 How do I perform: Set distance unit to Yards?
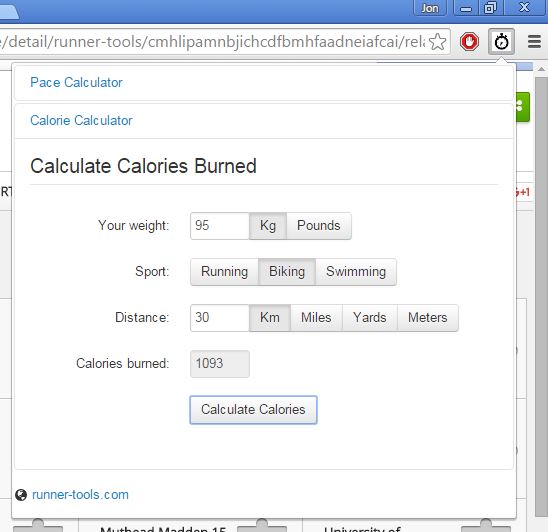[370, 318]
